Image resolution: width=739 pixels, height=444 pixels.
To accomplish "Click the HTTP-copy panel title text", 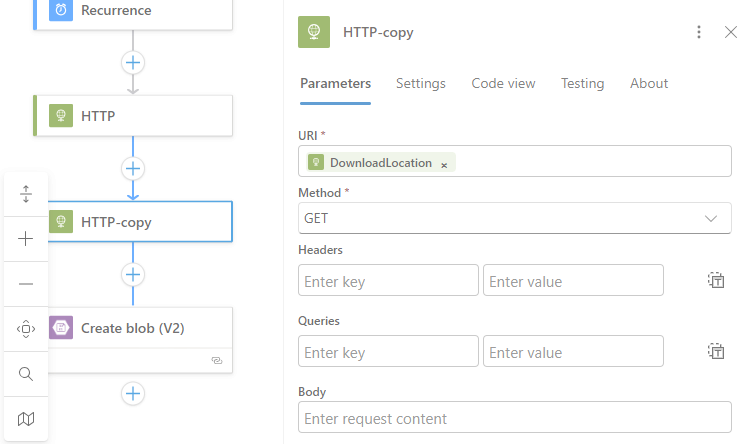I will (x=378, y=32).
